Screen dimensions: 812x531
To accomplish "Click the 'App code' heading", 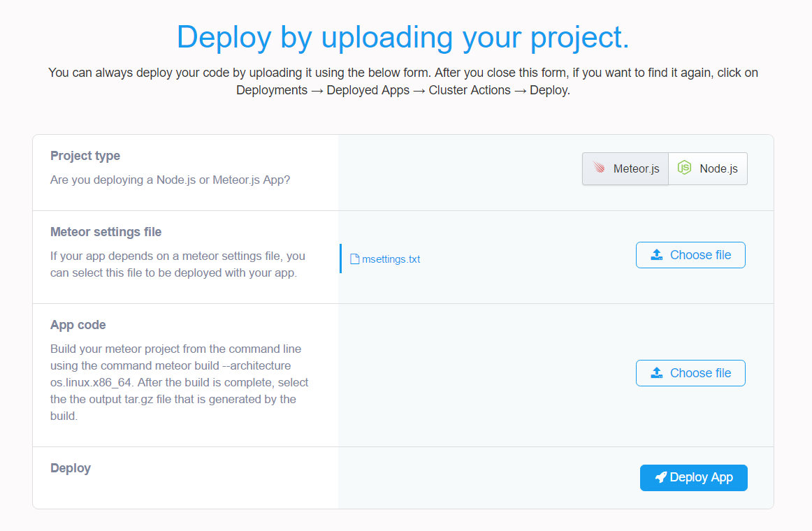I will point(78,325).
